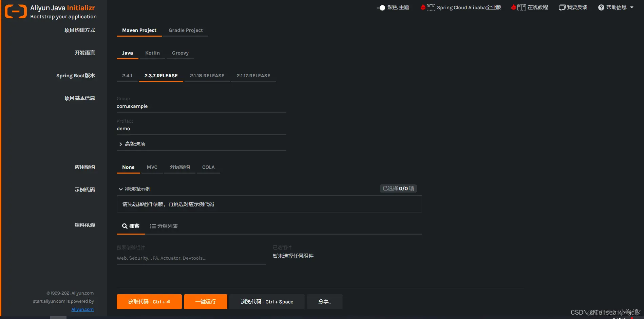Click the magnifier icon on the 搜索 tab
Image resolution: width=644 pixels, height=319 pixels.
(x=125, y=226)
